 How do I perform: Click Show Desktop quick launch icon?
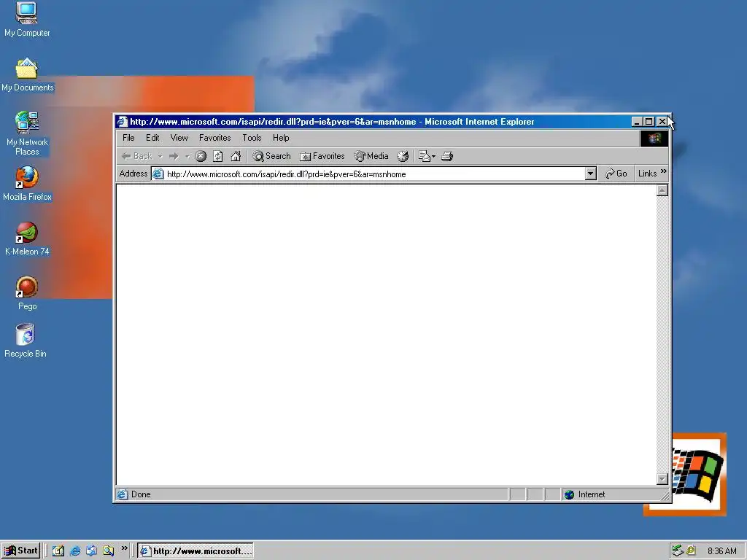[58, 551]
